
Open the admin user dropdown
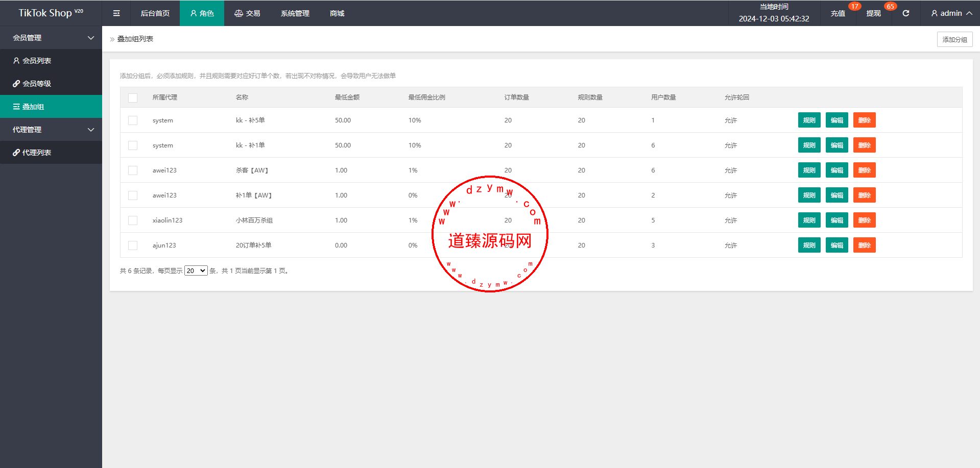[x=951, y=13]
